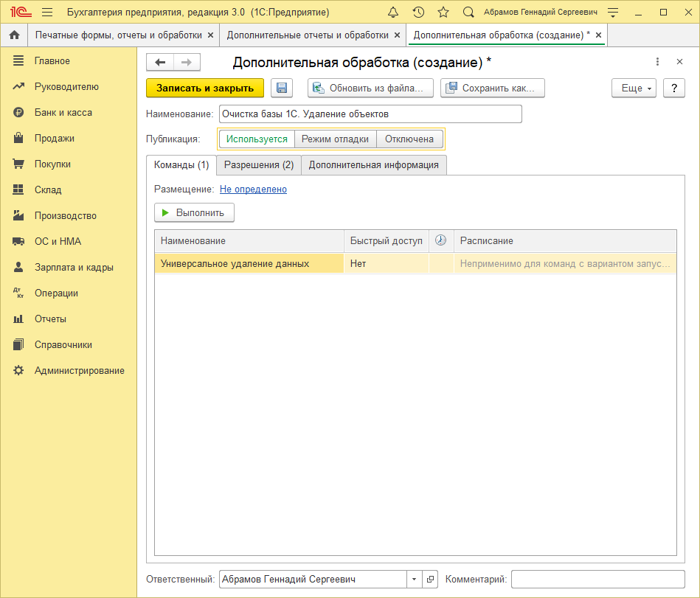Switch to the Разрешения (2) tab

point(259,165)
